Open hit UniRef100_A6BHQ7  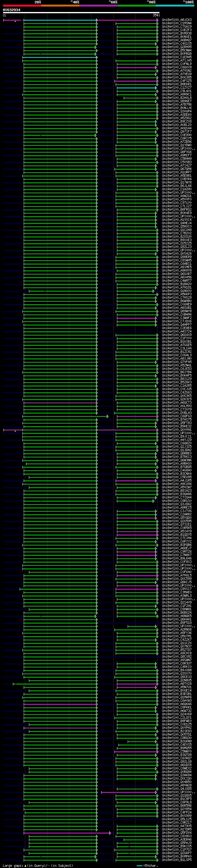(177, 40)
